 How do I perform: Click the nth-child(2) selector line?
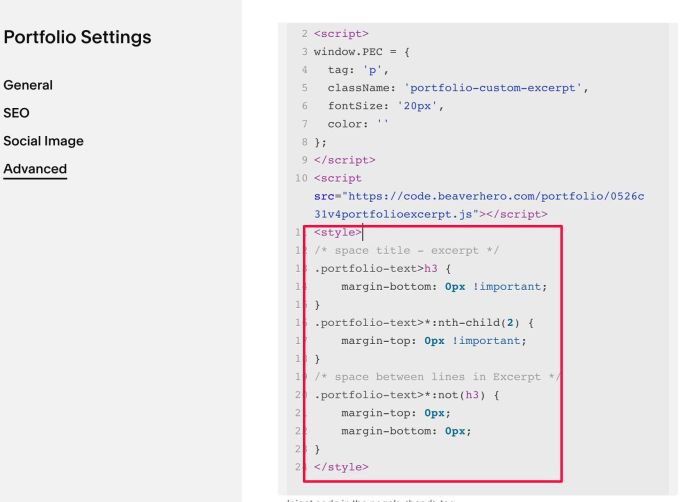pos(424,323)
